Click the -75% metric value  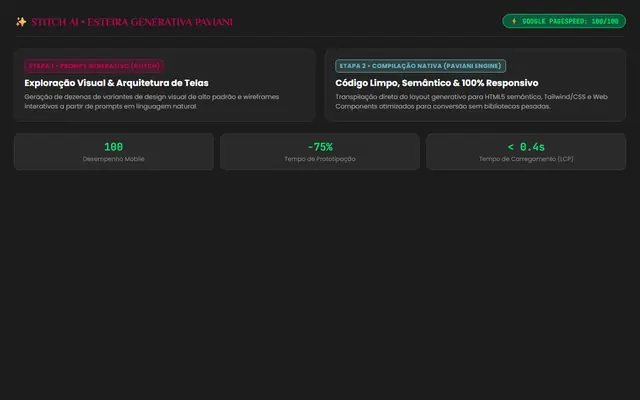coord(320,147)
